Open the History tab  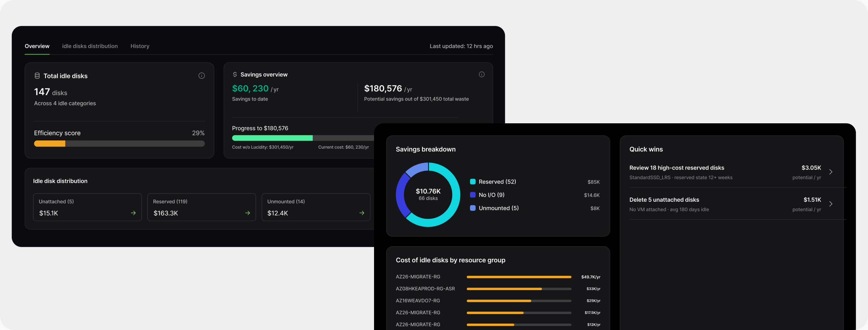click(x=140, y=46)
